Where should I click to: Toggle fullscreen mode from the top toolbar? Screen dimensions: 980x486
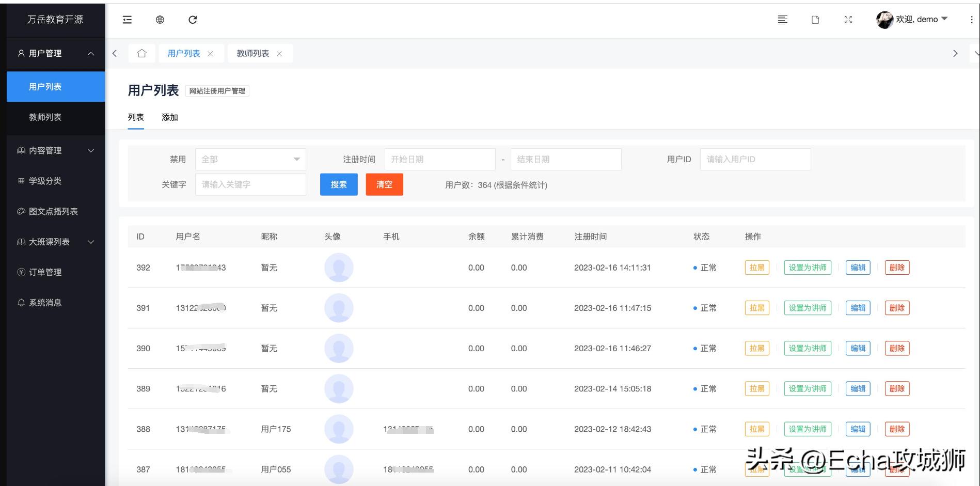coord(848,20)
